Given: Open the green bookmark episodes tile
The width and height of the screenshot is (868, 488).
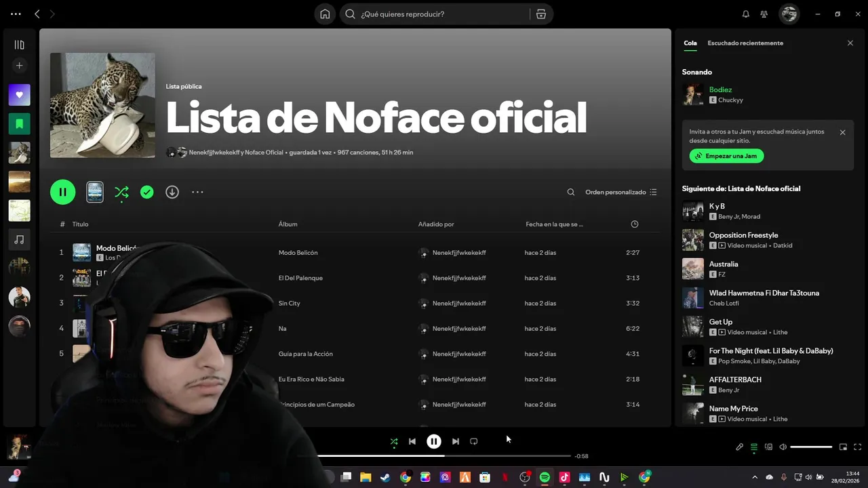Looking at the screenshot, I should click(x=19, y=124).
